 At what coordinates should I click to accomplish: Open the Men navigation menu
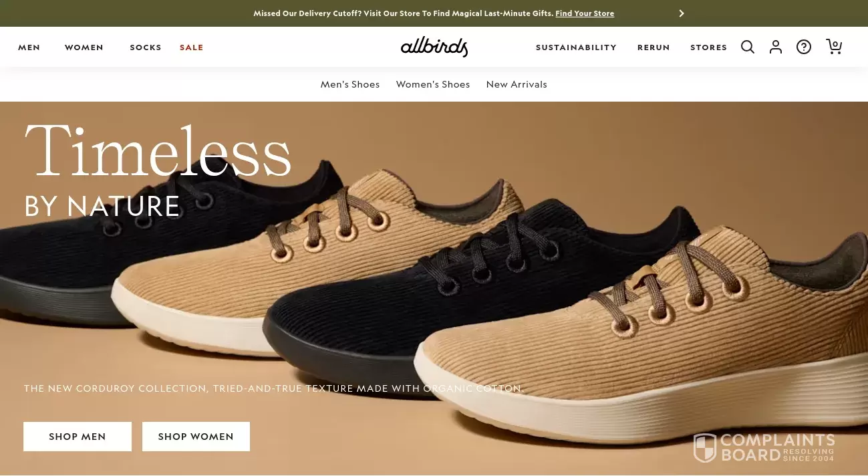(x=29, y=47)
